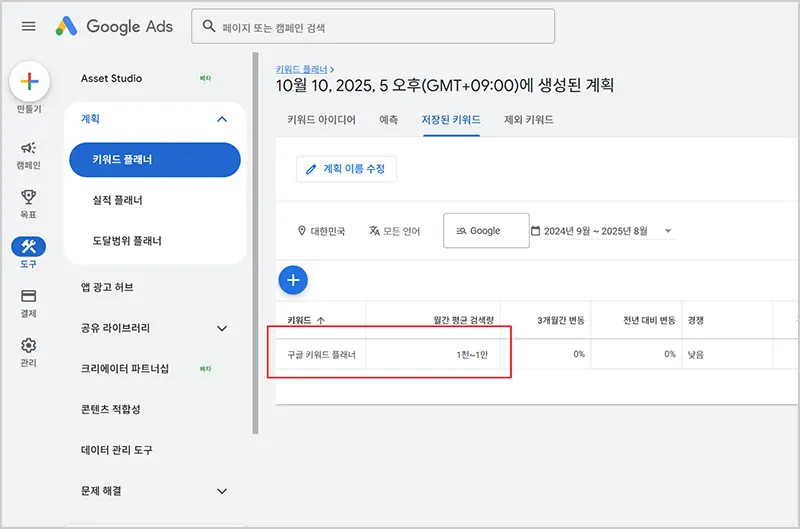800x529 pixels.
Task: Select the 도구 tools icon
Action: point(29,247)
